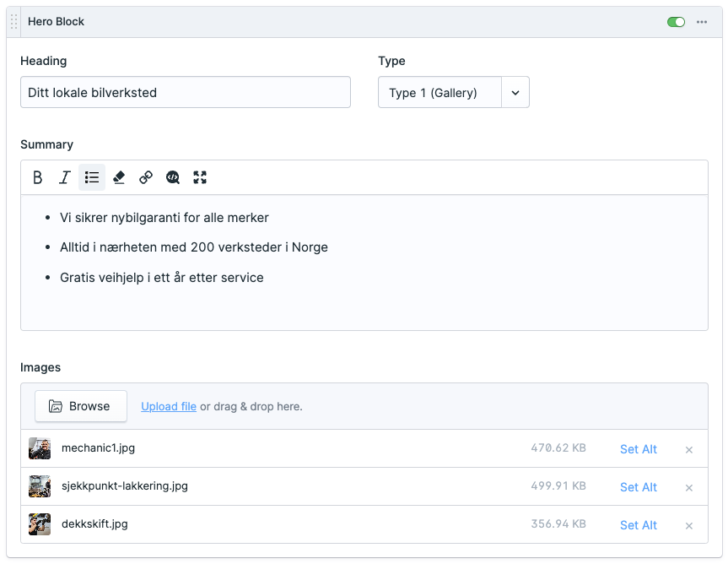The image size is (728, 564).
Task: Apply italic formatting in Summary toolbar
Action: tap(65, 177)
